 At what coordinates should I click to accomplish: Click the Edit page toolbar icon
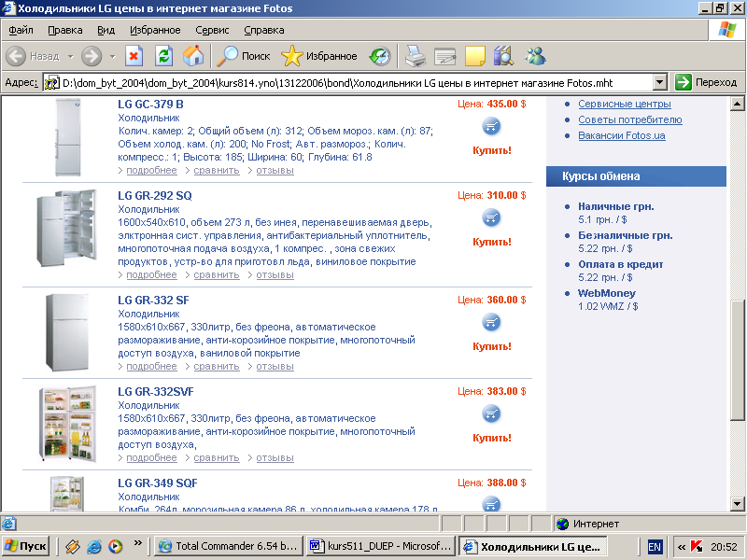pyautogui.click(x=445, y=56)
